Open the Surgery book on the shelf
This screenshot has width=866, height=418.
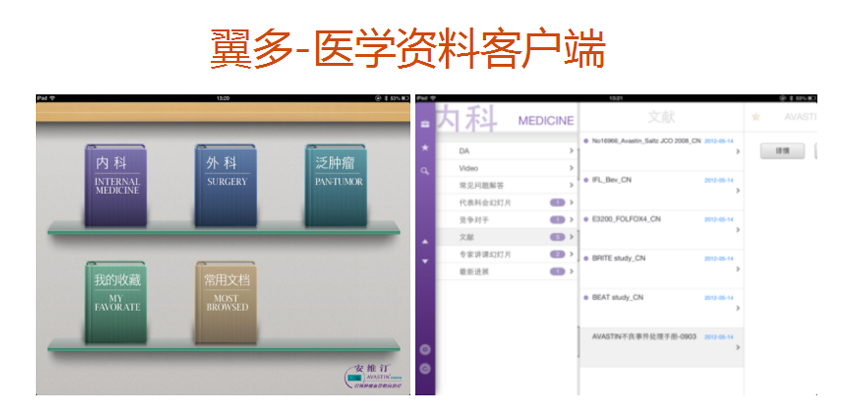[x=226, y=186]
